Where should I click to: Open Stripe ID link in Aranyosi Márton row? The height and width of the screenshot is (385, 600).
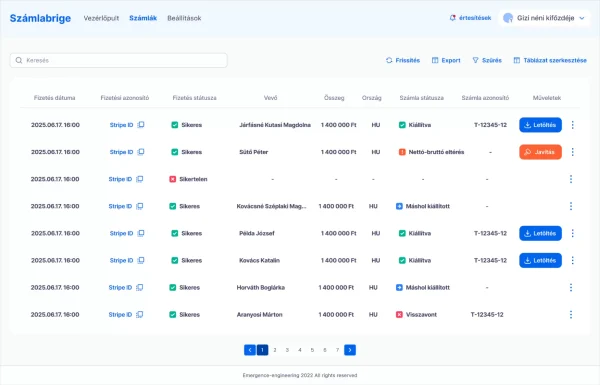[120, 315]
